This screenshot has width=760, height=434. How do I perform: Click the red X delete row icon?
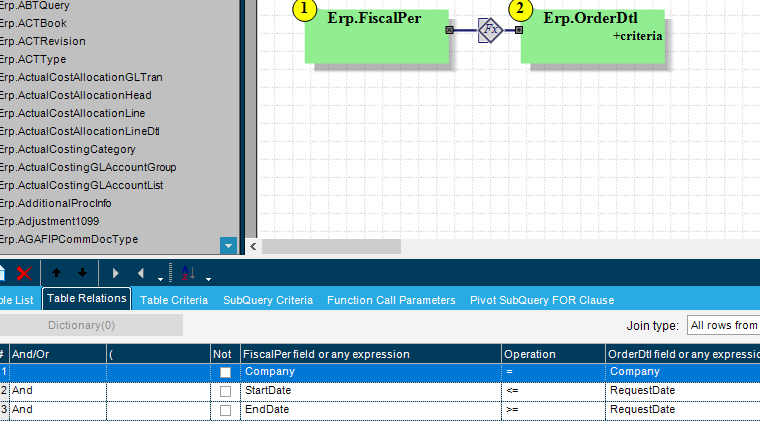24,273
